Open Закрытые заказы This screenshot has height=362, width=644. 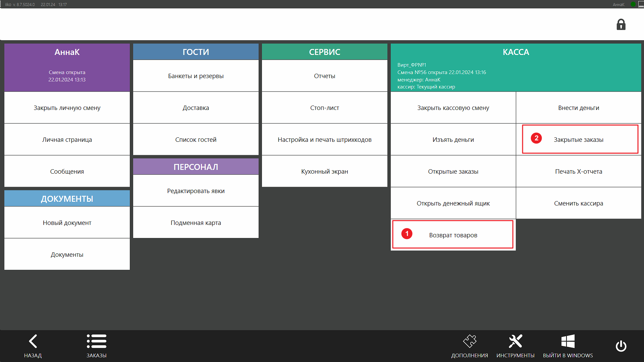(x=579, y=139)
